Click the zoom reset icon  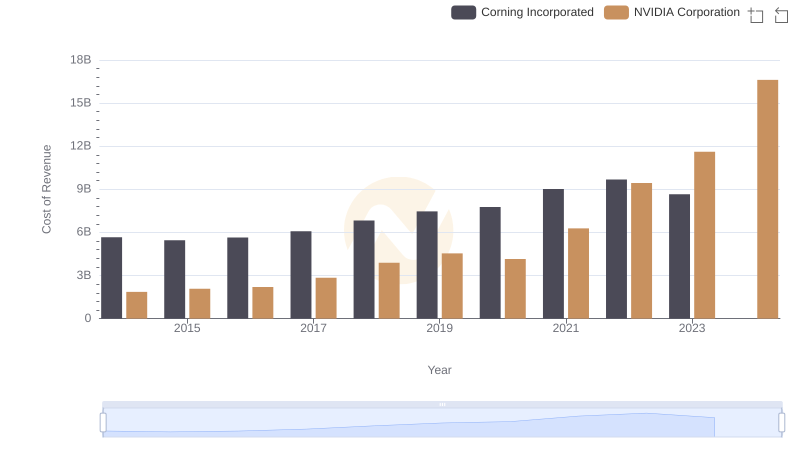pyautogui.click(x=781, y=14)
